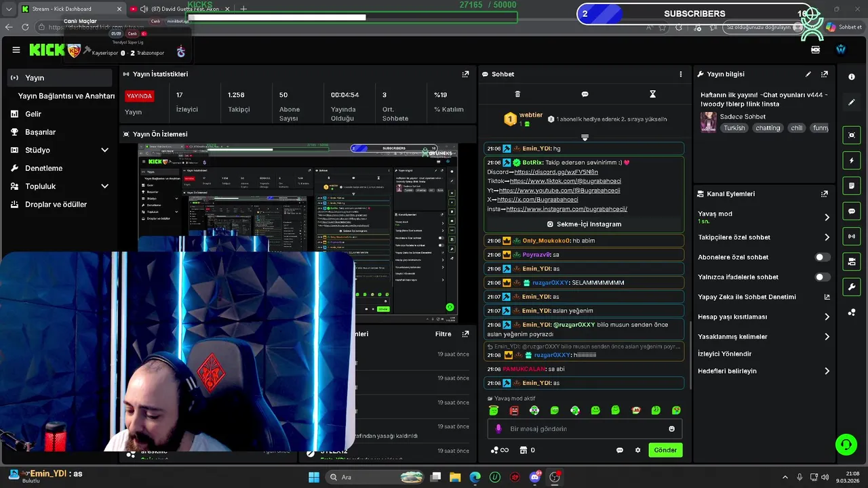This screenshot has height=488, width=868.
Task: Click the hourglass icon in the chat toolbar
Action: 652,94
